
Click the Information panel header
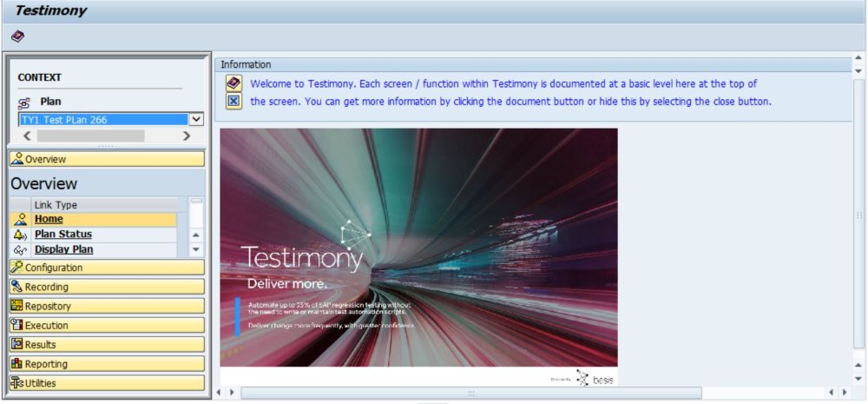[533, 65]
